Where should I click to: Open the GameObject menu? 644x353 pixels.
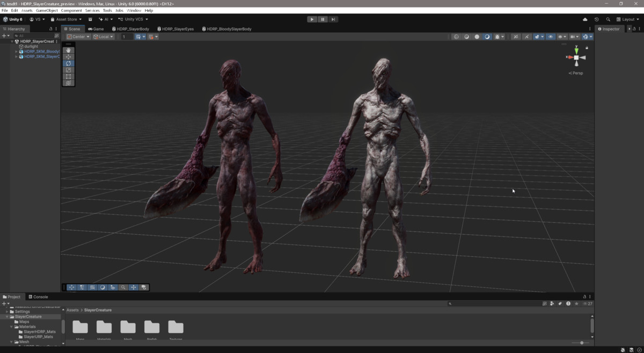pos(47,10)
